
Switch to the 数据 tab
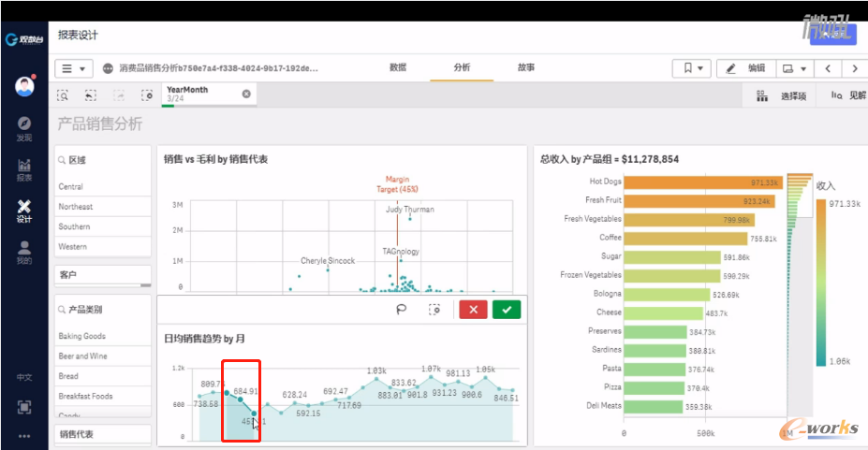(398, 68)
